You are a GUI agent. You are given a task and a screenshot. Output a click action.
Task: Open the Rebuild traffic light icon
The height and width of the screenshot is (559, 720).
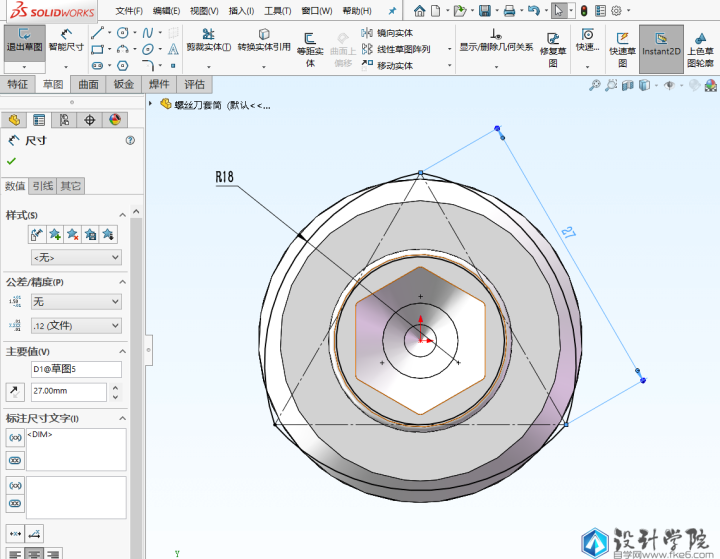(x=585, y=11)
